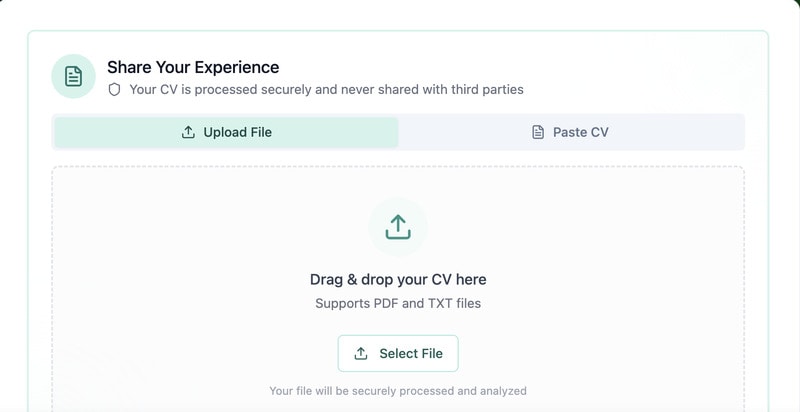The image size is (800, 412).
Task: Click the upload arrow icon in Upload File tab
Action: [x=188, y=132]
